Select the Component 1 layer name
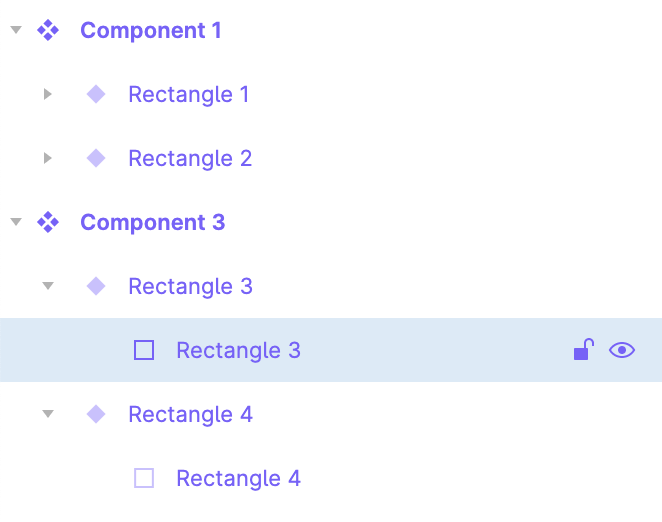Image resolution: width=662 pixels, height=522 pixels. pos(151,30)
